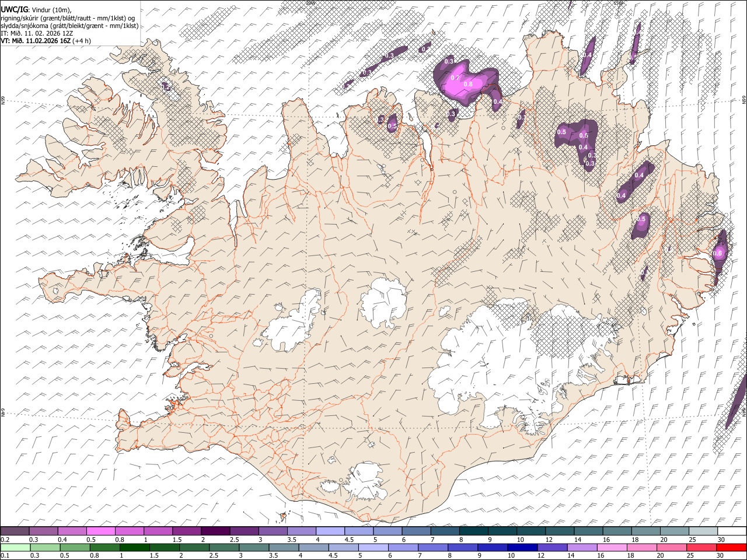Pick the 25 crimson rain legend swatch
This screenshot has height=560, width=747.
(x=701, y=547)
